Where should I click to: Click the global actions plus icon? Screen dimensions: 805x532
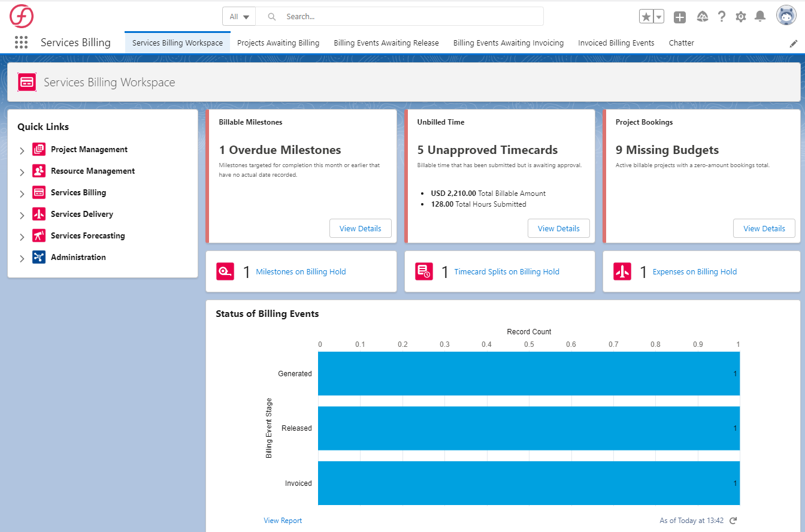click(680, 17)
